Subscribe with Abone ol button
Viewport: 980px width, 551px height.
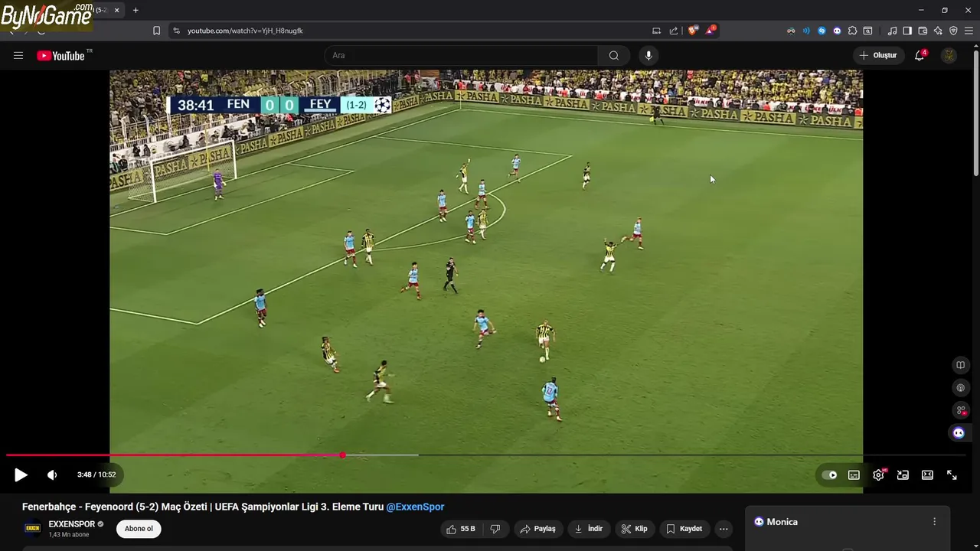[139, 529]
